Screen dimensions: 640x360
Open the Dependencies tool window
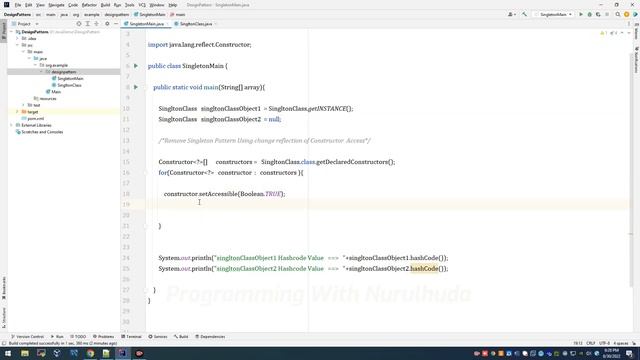pyautogui.click(x=210, y=336)
